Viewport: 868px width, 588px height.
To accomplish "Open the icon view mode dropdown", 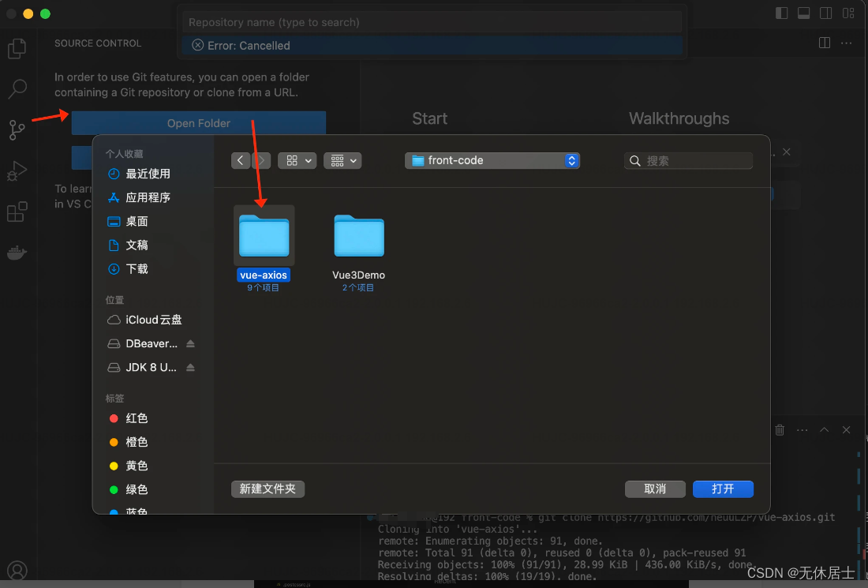I will tap(296, 160).
